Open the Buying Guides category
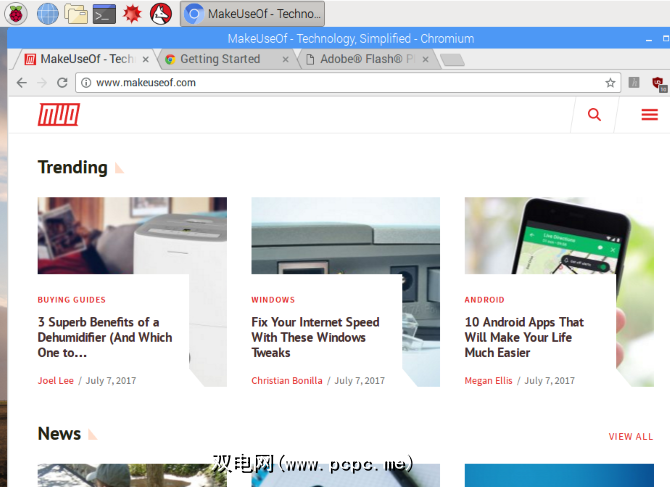 click(72, 300)
